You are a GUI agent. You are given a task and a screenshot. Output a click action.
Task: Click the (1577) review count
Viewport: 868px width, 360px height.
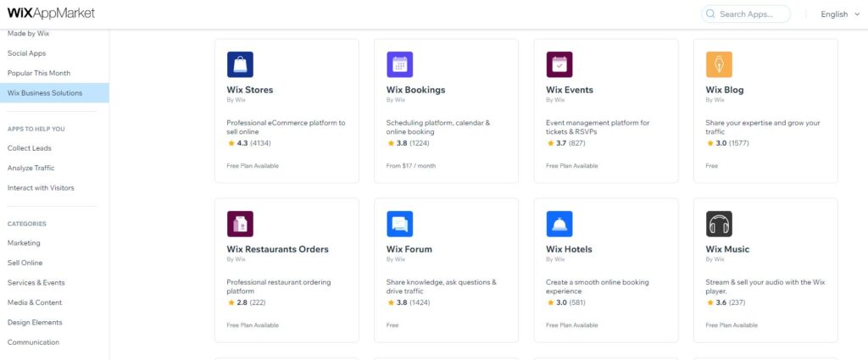(738, 143)
